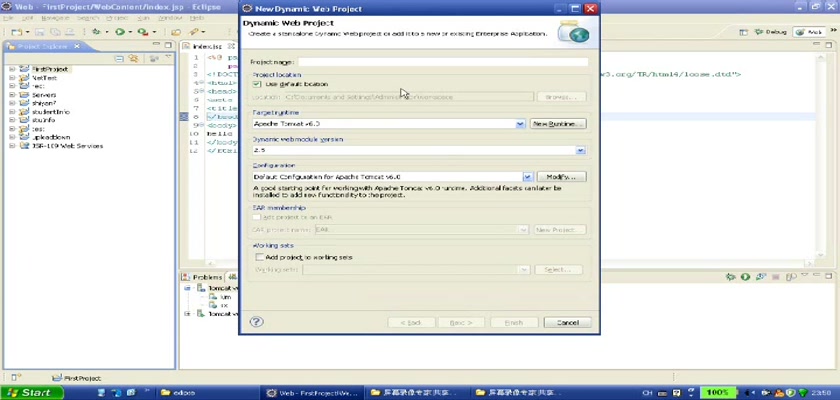
Task: Expand the FirstProject tree node
Action: pyautogui.click(x=11, y=69)
